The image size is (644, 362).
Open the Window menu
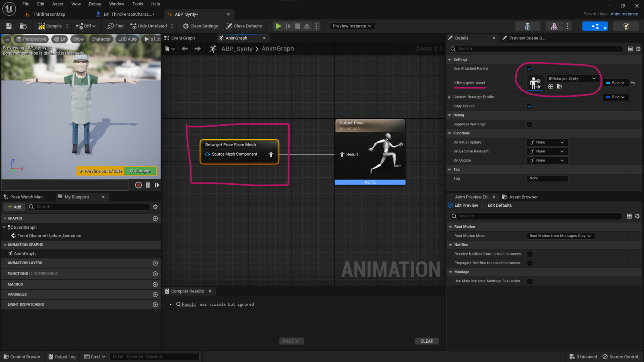(117, 4)
